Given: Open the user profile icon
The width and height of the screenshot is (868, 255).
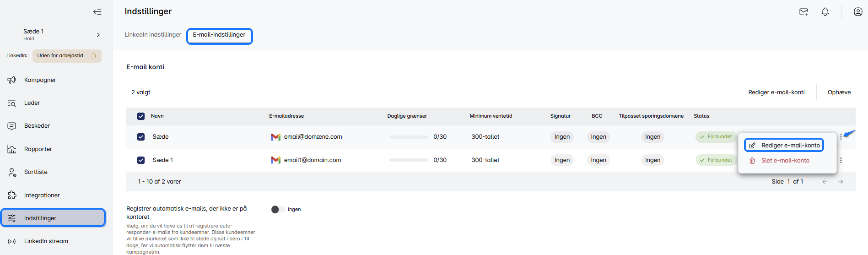Looking at the screenshot, I should (858, 12).
